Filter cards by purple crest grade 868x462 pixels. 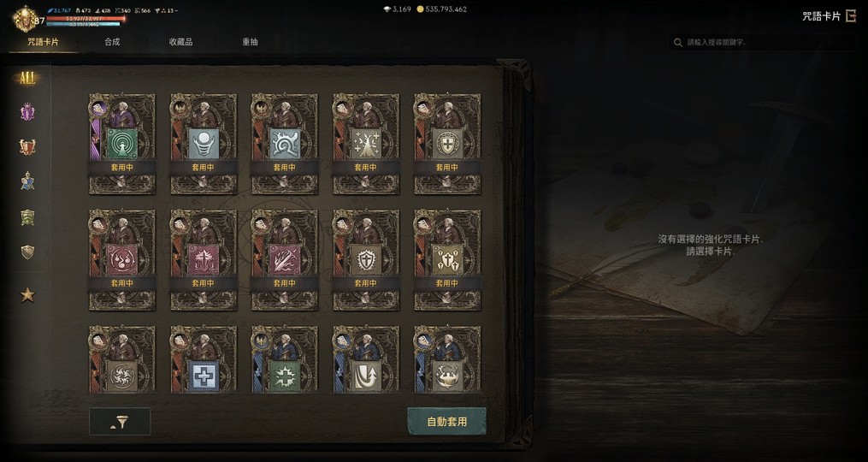[27, 112]
